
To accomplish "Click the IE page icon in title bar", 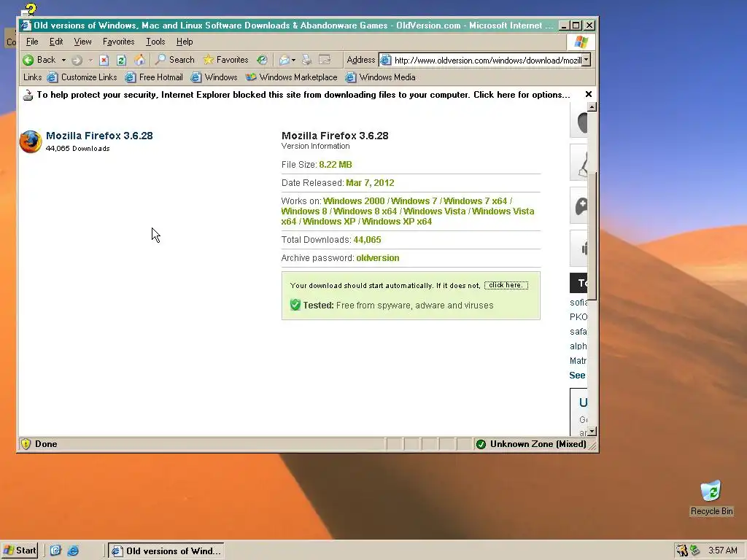I will (x=26, y=26).
